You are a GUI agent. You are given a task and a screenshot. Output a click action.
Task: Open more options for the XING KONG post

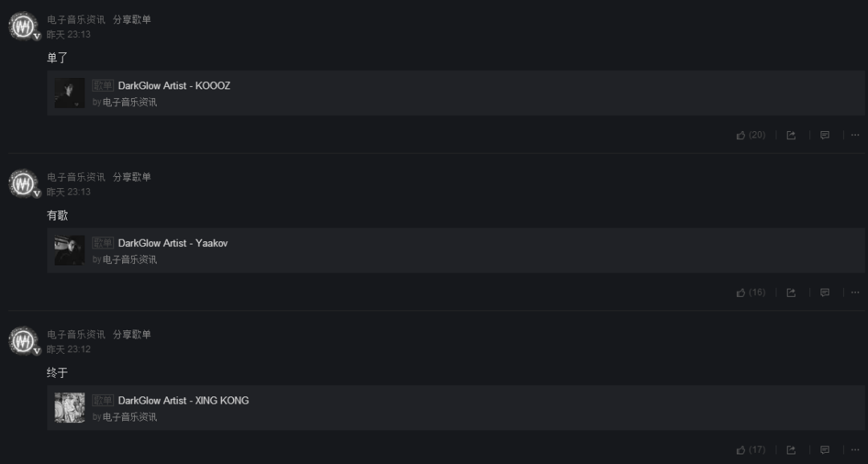(855, 450)
